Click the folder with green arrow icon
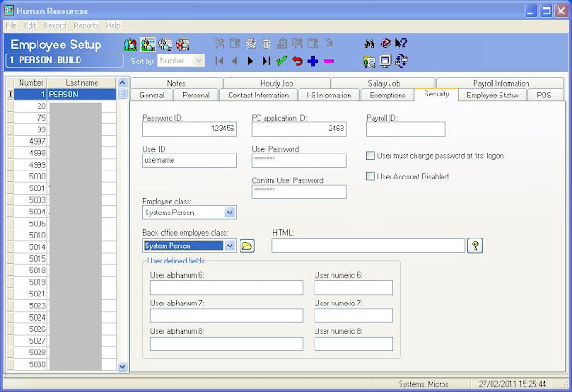The height and width of the screenshot is (392, 572). pyautogui.click(x=369, y=62)
